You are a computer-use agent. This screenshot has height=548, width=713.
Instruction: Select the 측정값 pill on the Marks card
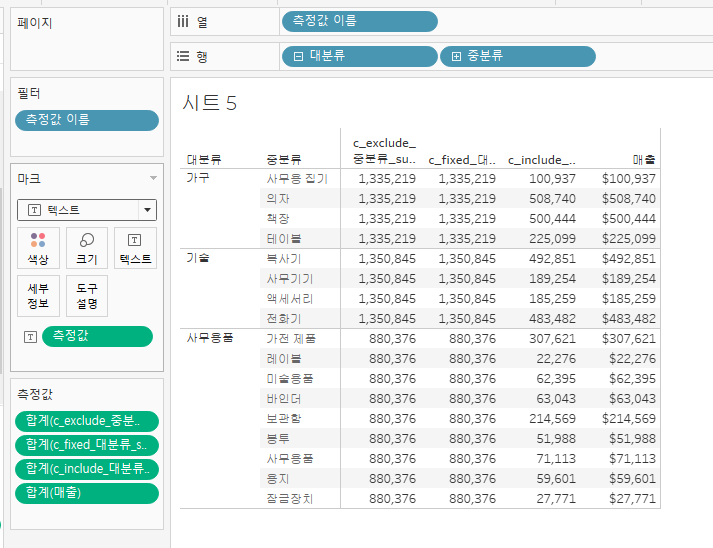(97, 337)
